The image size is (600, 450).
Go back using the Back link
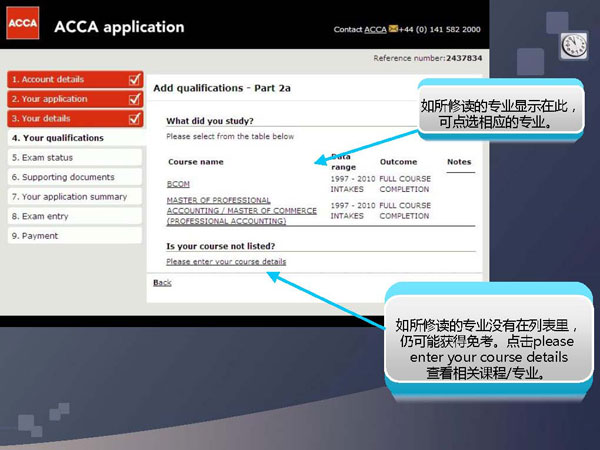(x=162, y=283)
